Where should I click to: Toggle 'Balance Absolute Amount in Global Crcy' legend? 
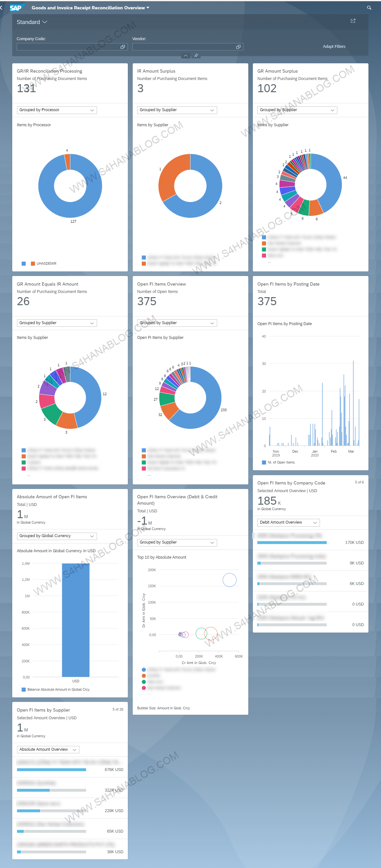58,689
